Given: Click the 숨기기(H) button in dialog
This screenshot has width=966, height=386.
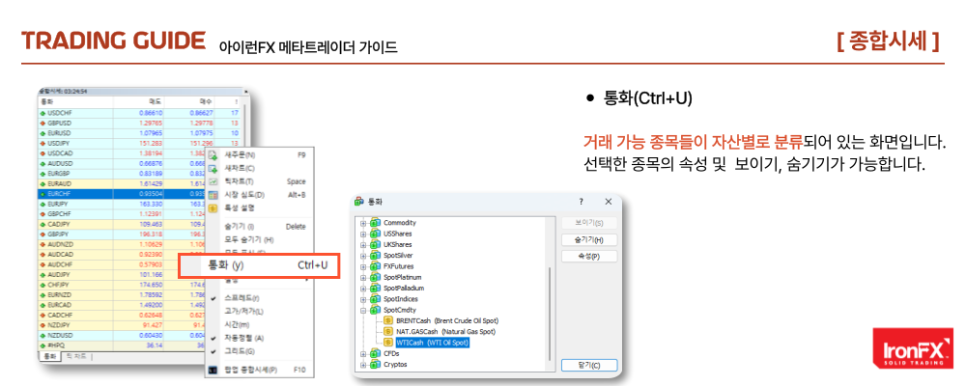Looking at the screenshot, I should (x=589, y=239).
